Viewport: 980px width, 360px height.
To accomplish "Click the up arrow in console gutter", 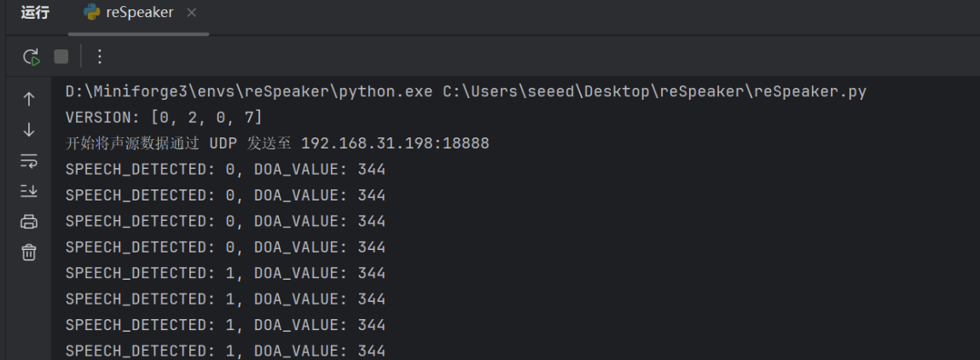I will (29, 99).
